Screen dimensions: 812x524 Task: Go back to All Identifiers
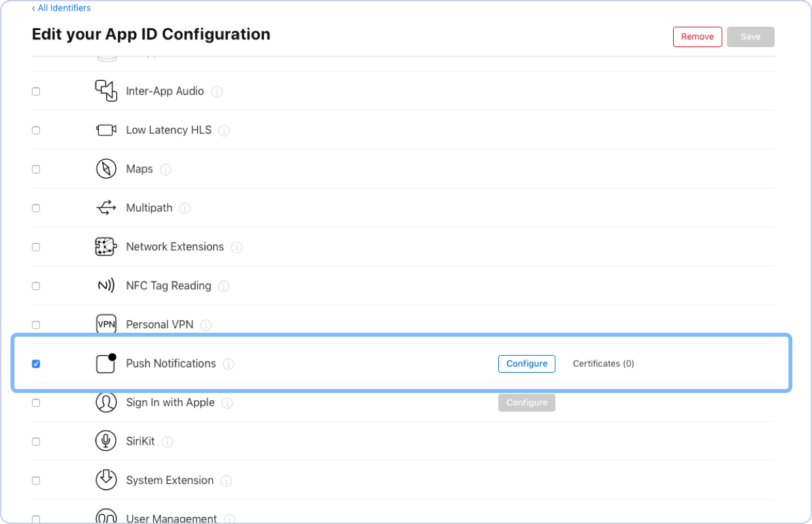(61, 8)
